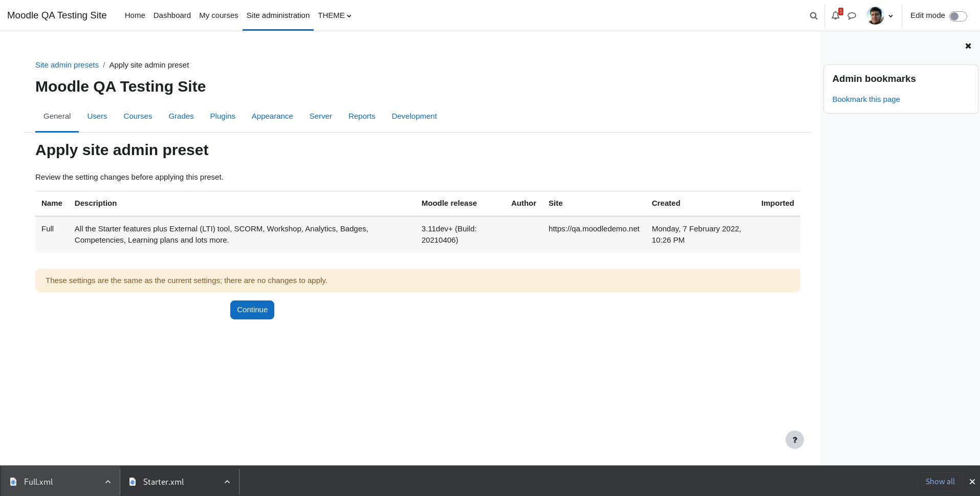This screenshot has height=496, width=980.
Task: Switch to the Courses tab
Action: (x=138, y=116)
